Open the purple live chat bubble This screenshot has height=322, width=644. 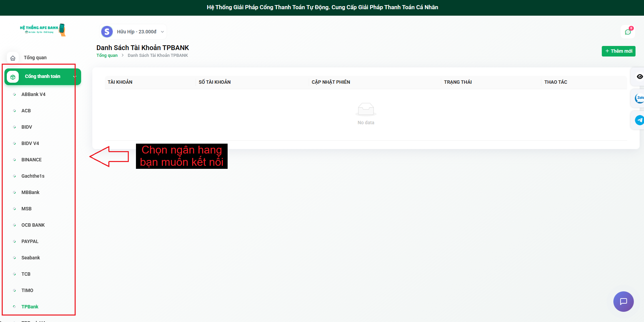tap(623, 302)
